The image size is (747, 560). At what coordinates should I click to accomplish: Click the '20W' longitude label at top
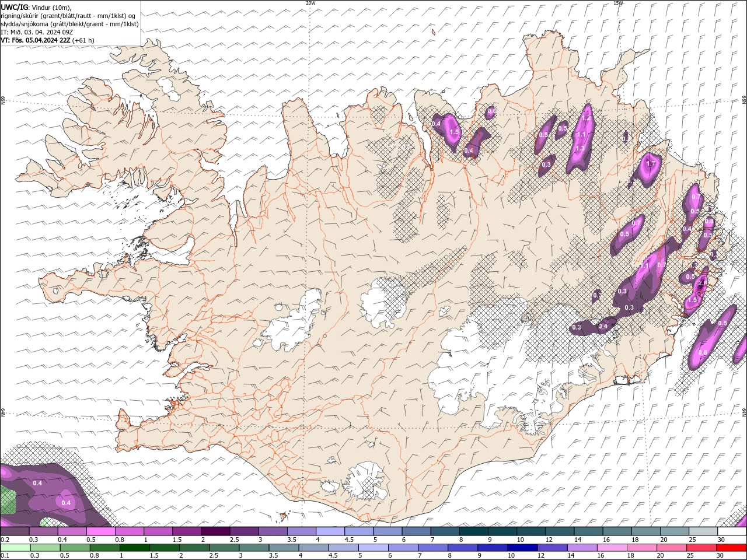(310, 3)
